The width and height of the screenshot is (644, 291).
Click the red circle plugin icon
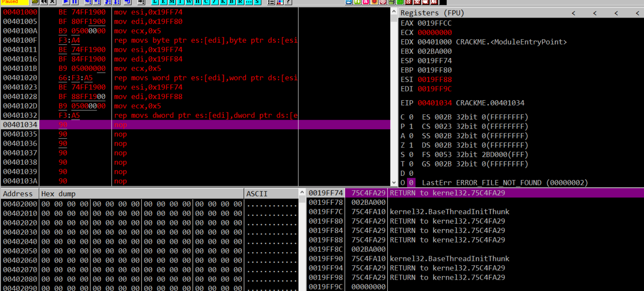[x=374, y=2]
